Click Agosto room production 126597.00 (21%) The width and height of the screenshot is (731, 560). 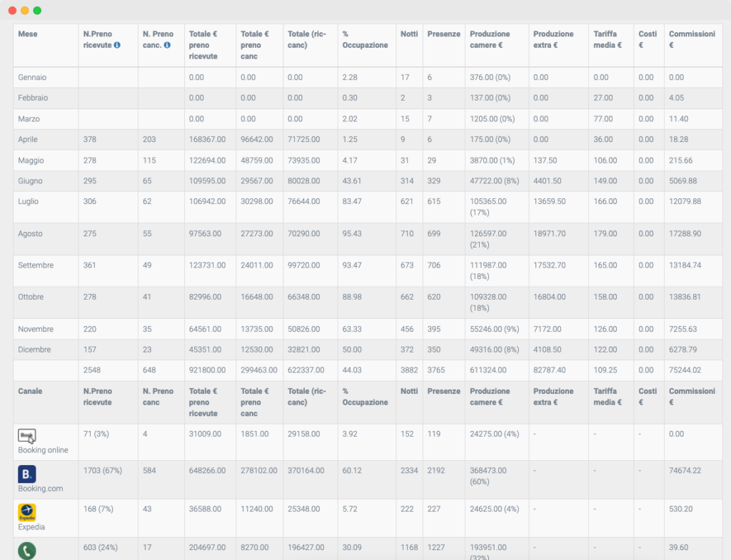click(x=488, y=239)
